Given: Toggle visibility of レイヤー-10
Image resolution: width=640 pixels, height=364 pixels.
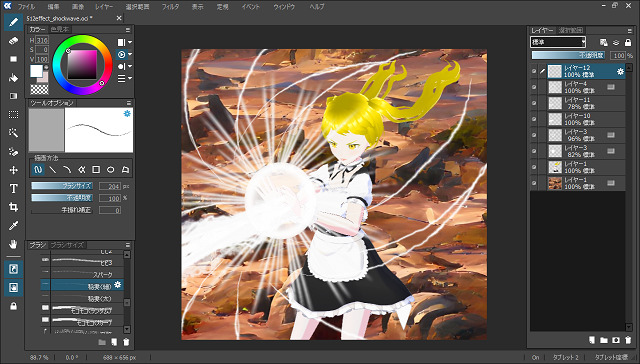Looking at the screenshot, I should click(534, 119).
